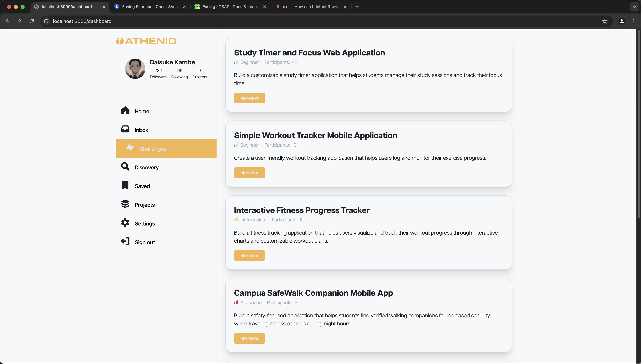Click Interested on Campus SafeWalk challenge

coord(249,338)
